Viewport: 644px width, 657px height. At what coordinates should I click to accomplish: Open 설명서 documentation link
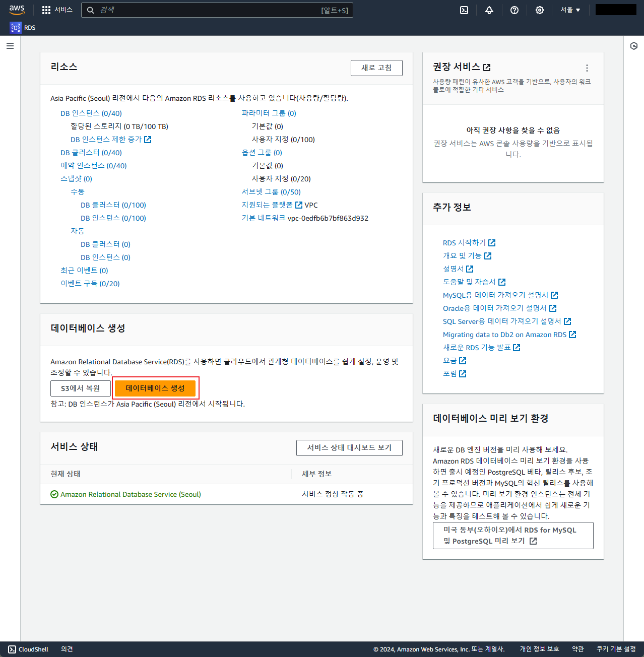(454, 269)
